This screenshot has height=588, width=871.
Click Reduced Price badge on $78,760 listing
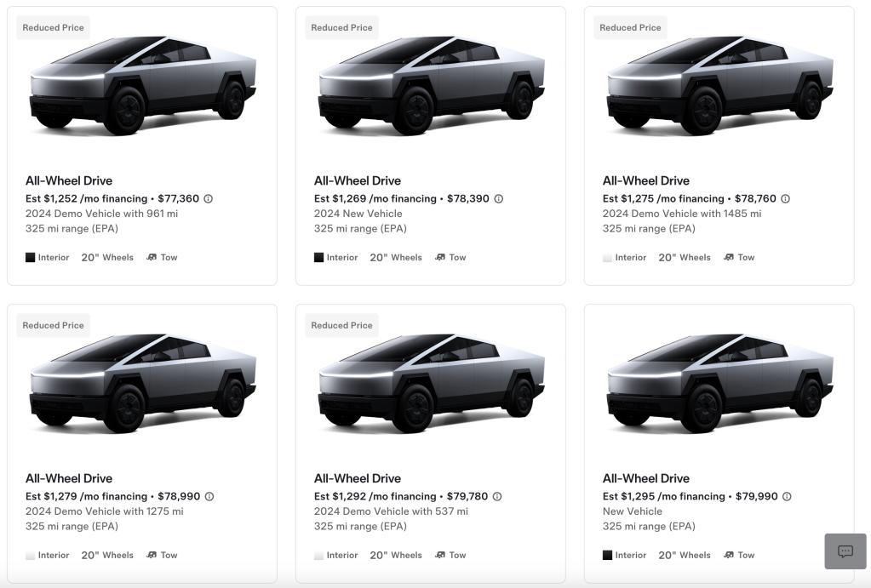click(x=630, y=28)
